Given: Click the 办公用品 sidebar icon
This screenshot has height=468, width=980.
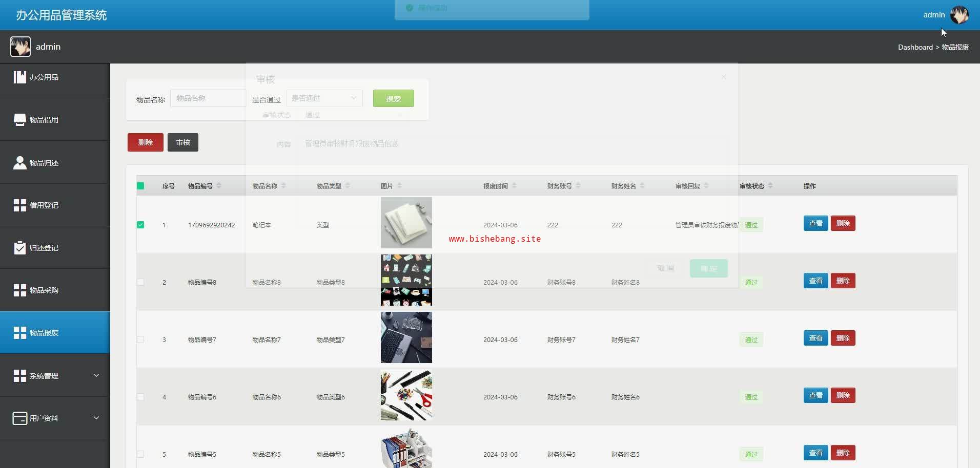Looking at the screenshot, I should coord(19,77).
